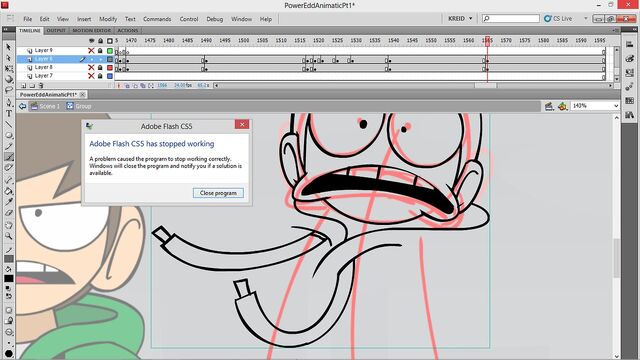Screen dimensions: 640x360
Task: Click the Edit Scene icon
Action: (x=549, y=106)
